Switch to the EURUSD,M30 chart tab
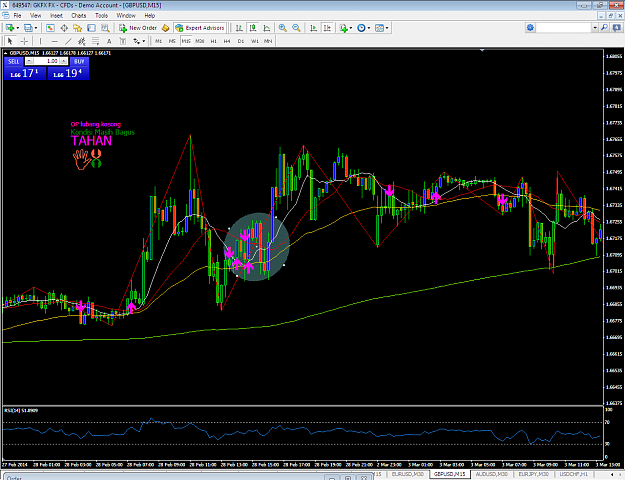This screenshot has width=625, height=480. click(x=407, y=474)
